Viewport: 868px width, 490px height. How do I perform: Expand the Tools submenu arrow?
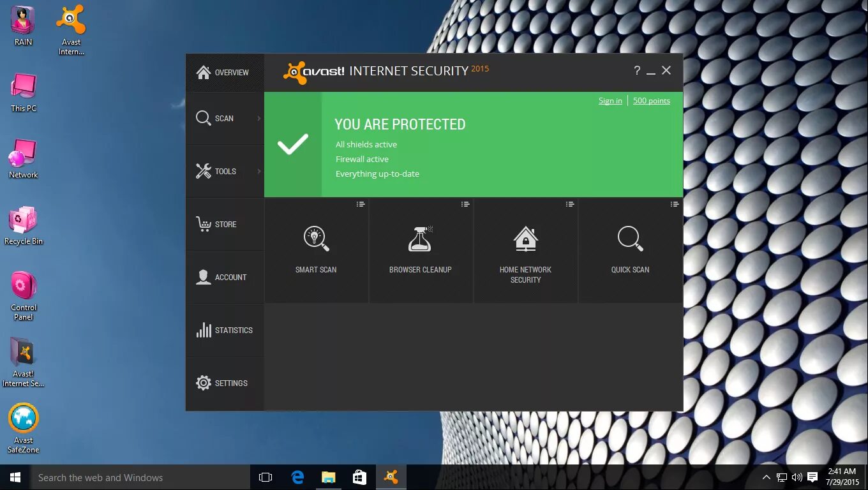[x=259, y=171]
